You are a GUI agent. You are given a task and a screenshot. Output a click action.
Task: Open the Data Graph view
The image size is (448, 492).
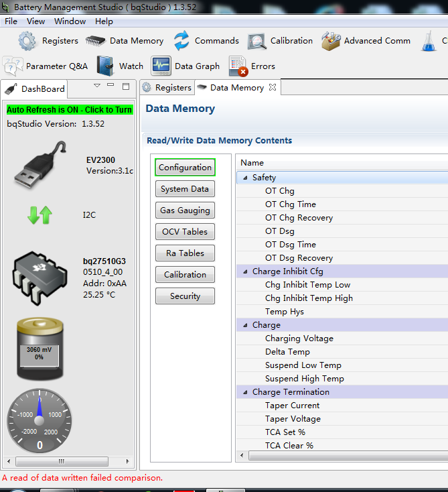click(161, 66)
